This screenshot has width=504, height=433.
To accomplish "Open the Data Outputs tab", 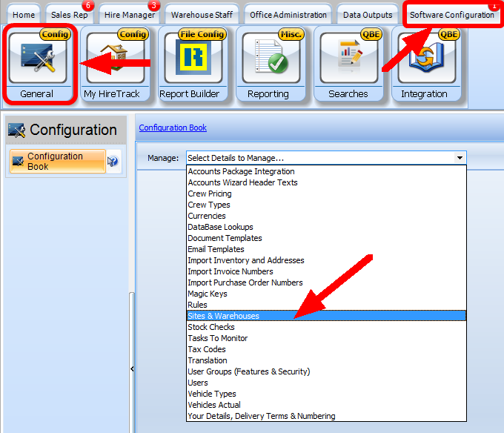I will pos(368,15).
